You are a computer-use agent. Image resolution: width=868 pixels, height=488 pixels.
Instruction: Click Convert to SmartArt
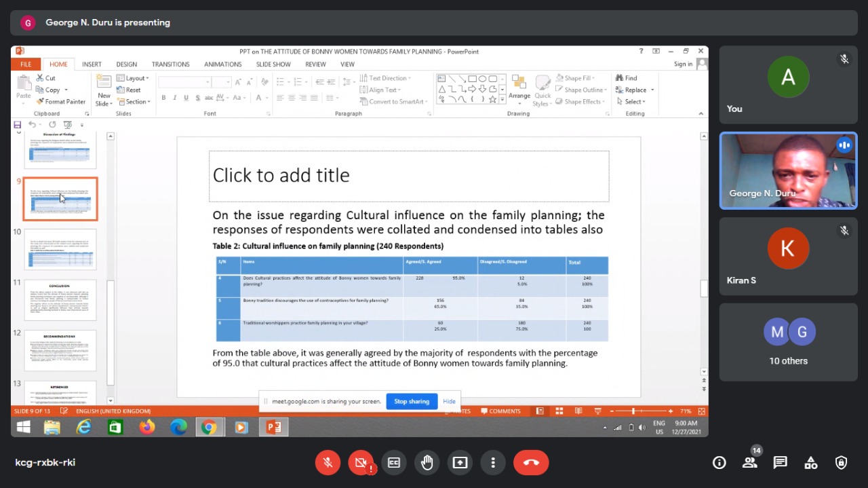[x=393, y=102]
